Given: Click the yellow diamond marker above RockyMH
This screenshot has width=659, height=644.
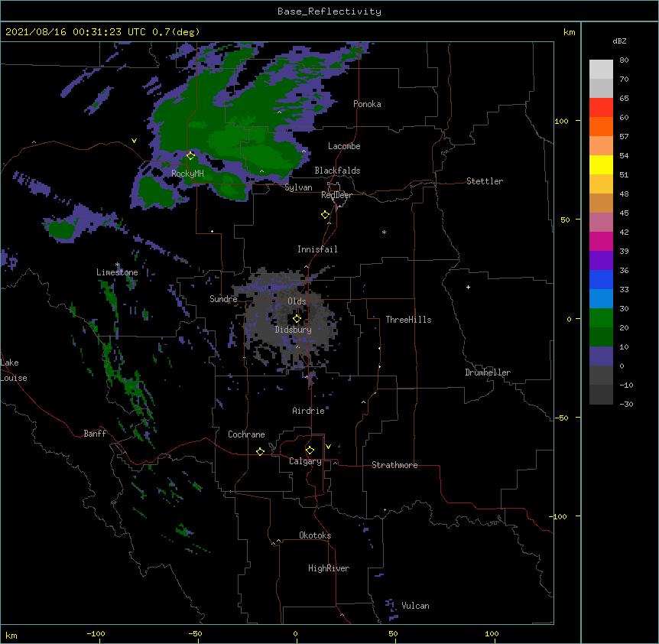Looking at the screenshot, I should coord(191,155).
